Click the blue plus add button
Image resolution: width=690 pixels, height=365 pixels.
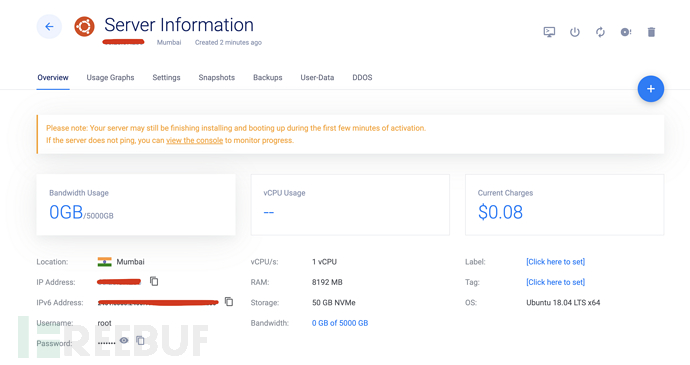tap(651, 89)
